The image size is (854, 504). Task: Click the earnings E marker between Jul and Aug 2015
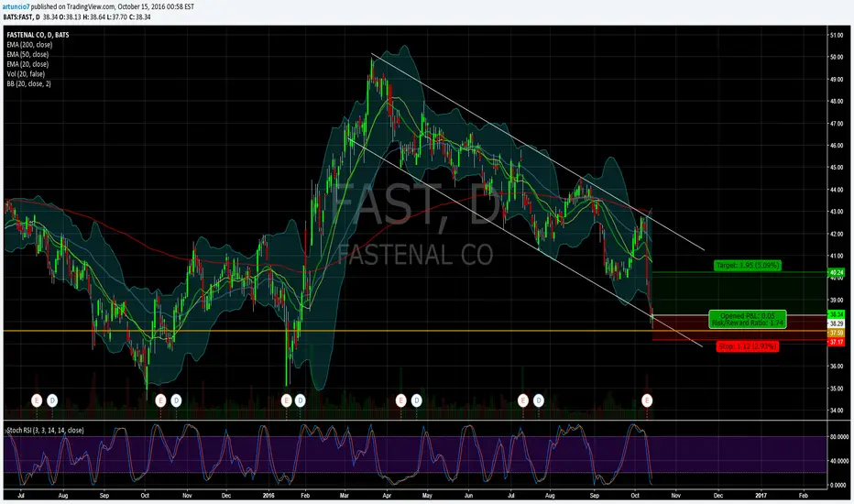[37, 400]
